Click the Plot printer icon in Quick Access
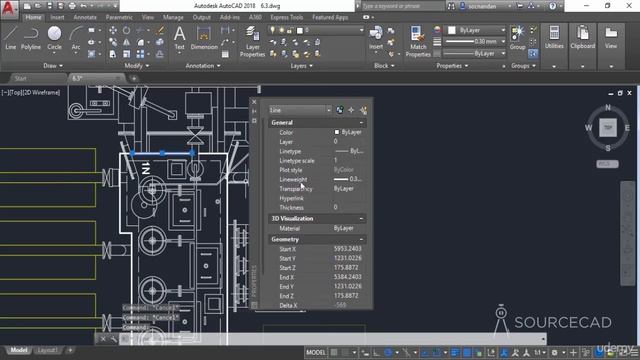Screen dimensions: 640x360 click(72, 6)
